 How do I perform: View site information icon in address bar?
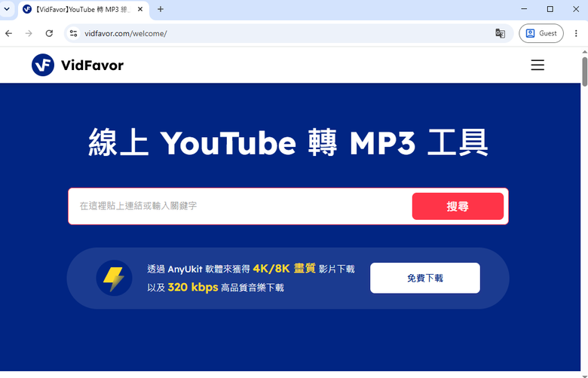pyautogui.click(x=74, y=33)
